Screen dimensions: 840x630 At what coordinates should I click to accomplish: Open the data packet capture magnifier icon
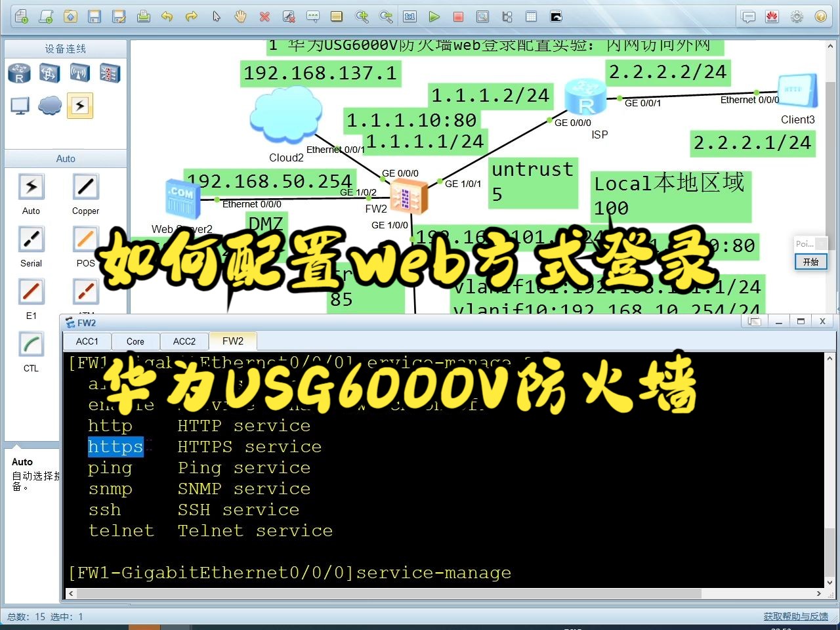pos(482,16)
